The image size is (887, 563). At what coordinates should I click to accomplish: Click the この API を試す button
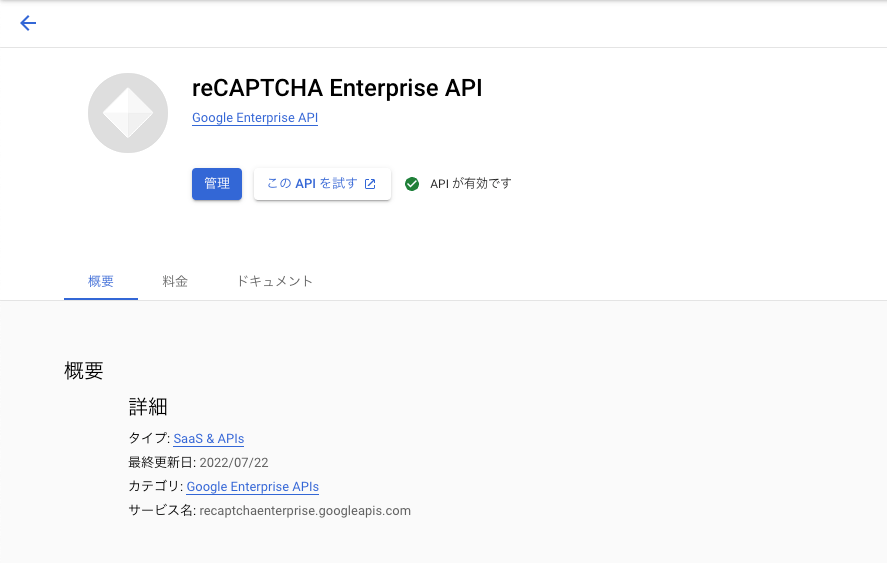322,184
